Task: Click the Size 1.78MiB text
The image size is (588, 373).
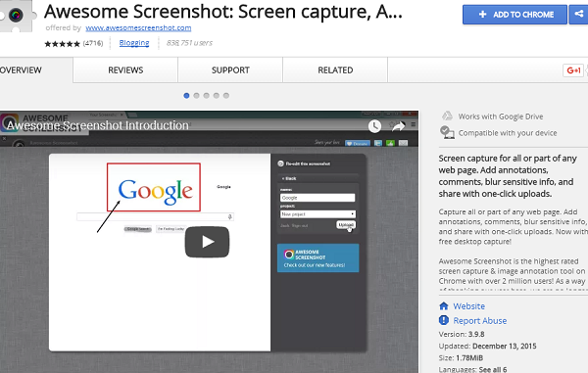Action: pos(461,358)
